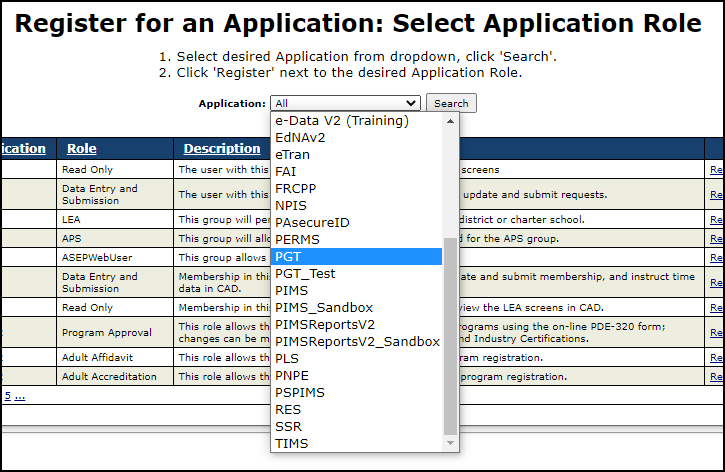Click the dropdown list scroll up arrow
Viewport: 725px width, 472px height.
pyautogui.click(x=450, y=120)
